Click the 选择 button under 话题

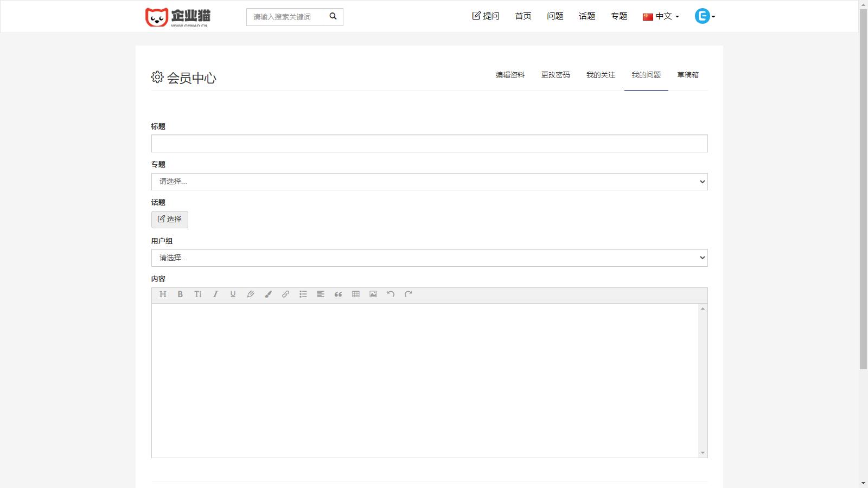(169, 219)
